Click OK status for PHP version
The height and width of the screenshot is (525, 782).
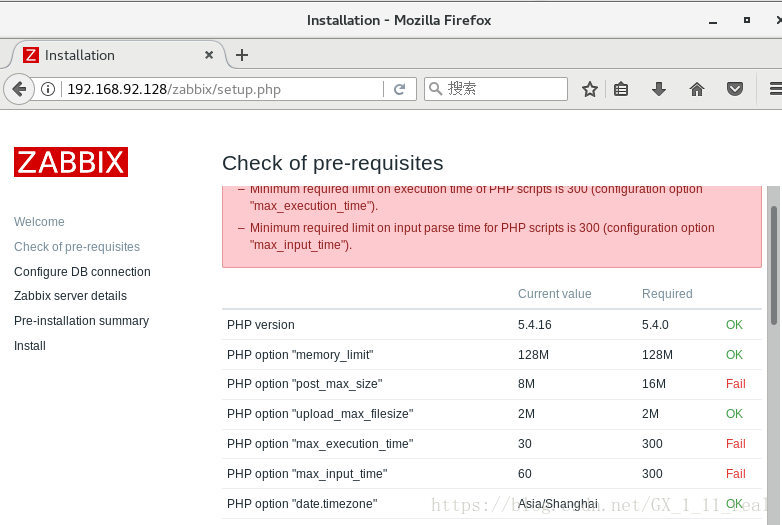tap(734, 325)
